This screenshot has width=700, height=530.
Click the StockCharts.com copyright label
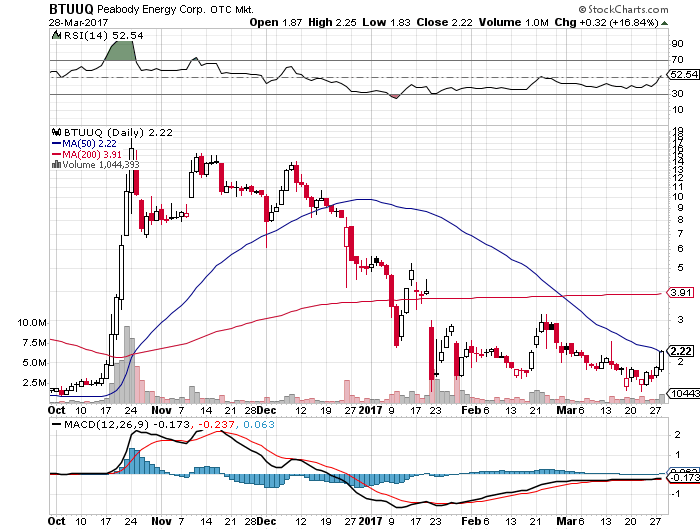[x=623, y=9]
